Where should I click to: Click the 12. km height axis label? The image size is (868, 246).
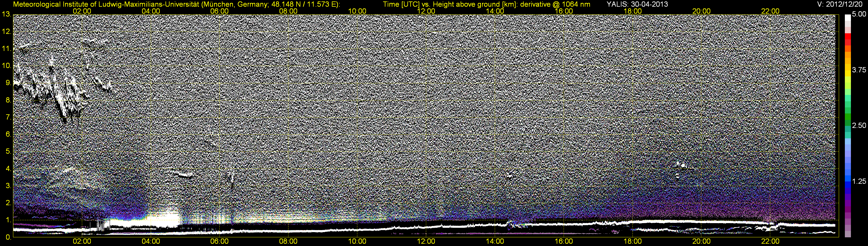6,31
